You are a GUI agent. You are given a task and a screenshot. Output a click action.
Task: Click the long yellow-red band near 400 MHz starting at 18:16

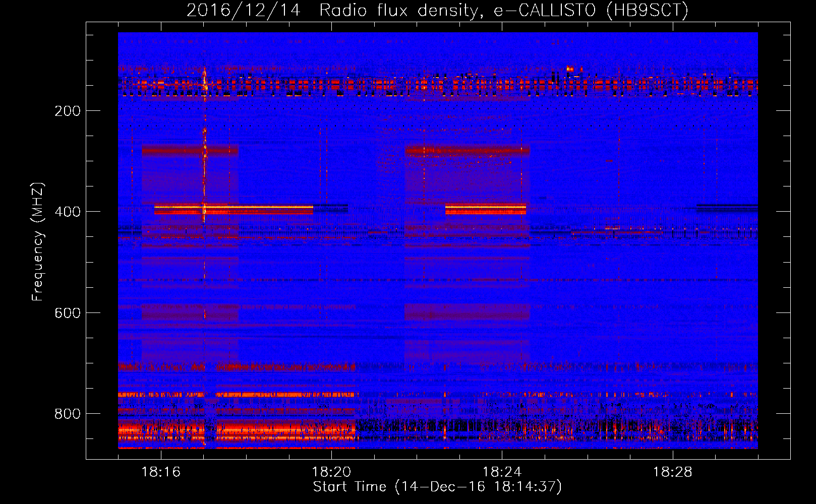[x=234, y=209]
